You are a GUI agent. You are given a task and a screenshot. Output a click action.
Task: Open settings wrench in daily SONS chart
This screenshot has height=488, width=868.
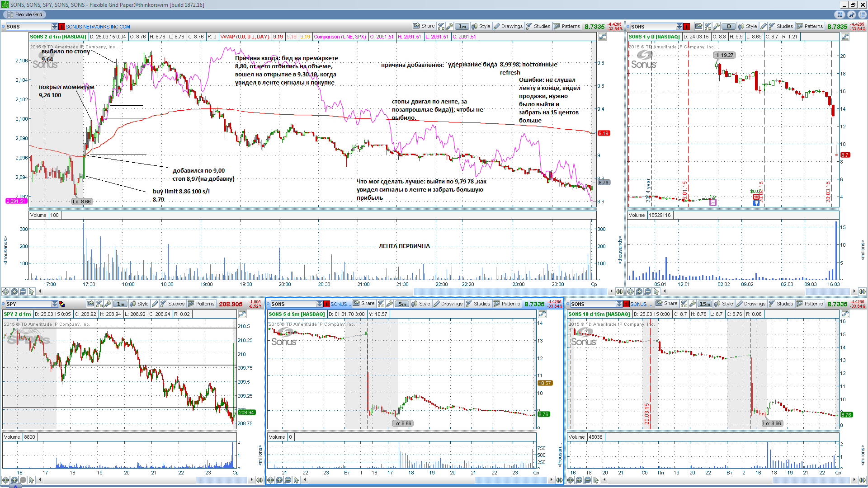[717, 26]
